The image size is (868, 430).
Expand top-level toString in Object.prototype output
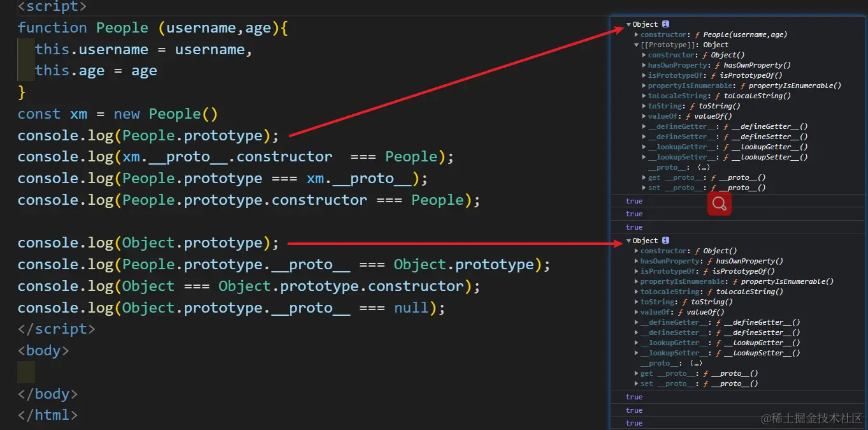[637, 302]
